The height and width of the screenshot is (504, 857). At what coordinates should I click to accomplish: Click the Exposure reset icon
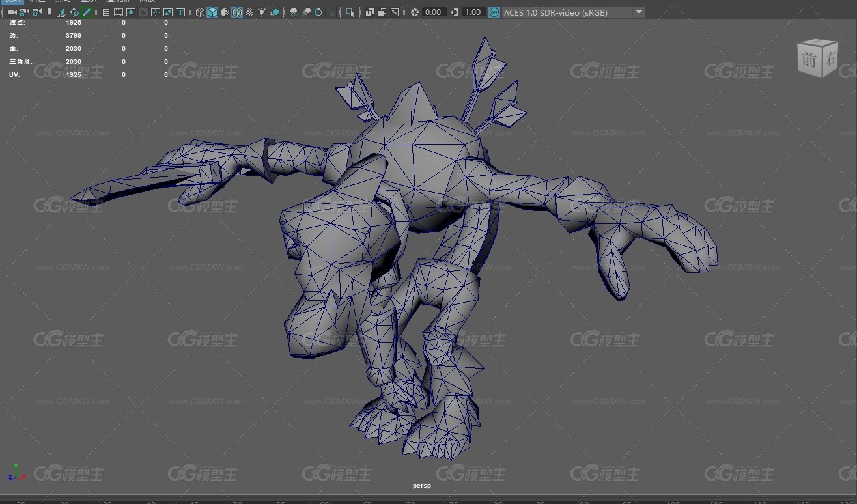414,12
